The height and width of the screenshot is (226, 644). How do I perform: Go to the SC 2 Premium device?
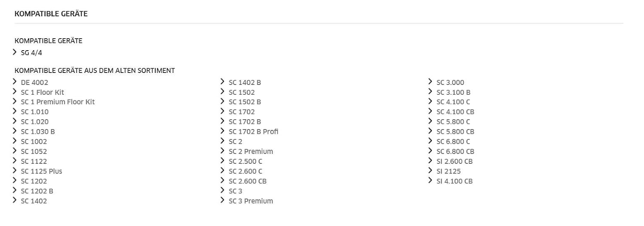point(251,151)
